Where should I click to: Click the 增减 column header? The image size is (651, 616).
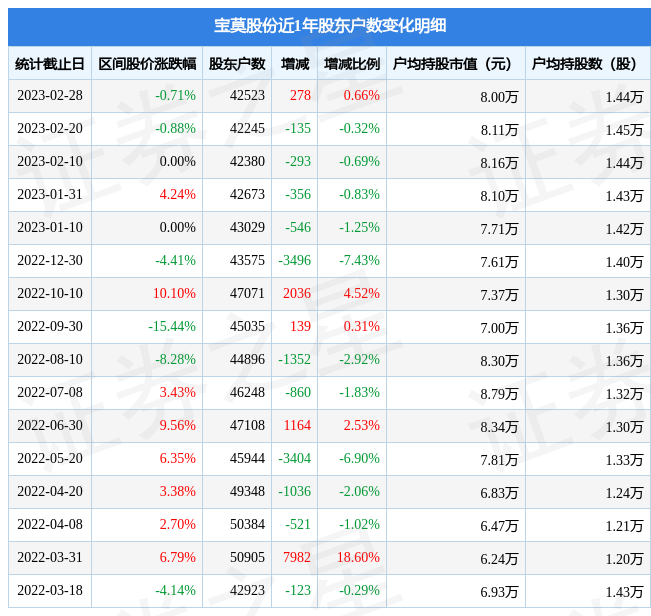pos(295,64)
